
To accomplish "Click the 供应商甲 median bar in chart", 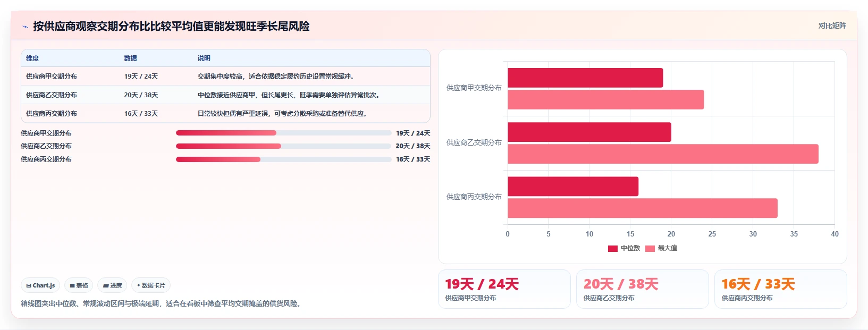I will 585,78.
